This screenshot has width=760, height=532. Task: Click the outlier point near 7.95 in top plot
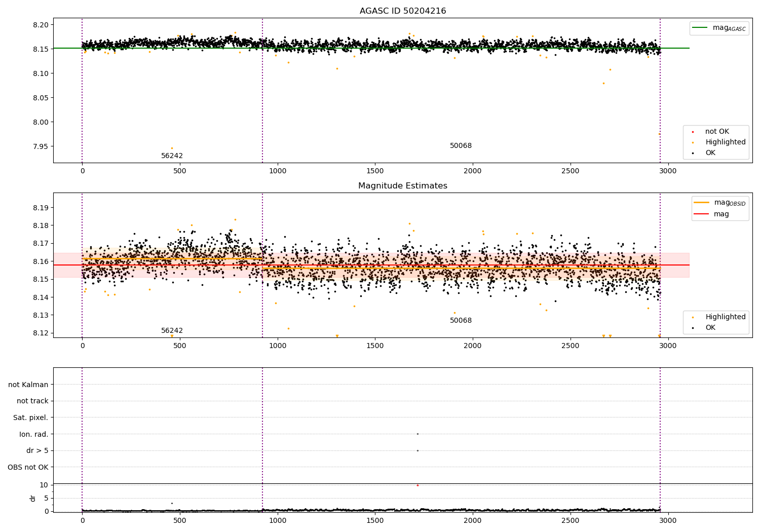coord(172,148)
